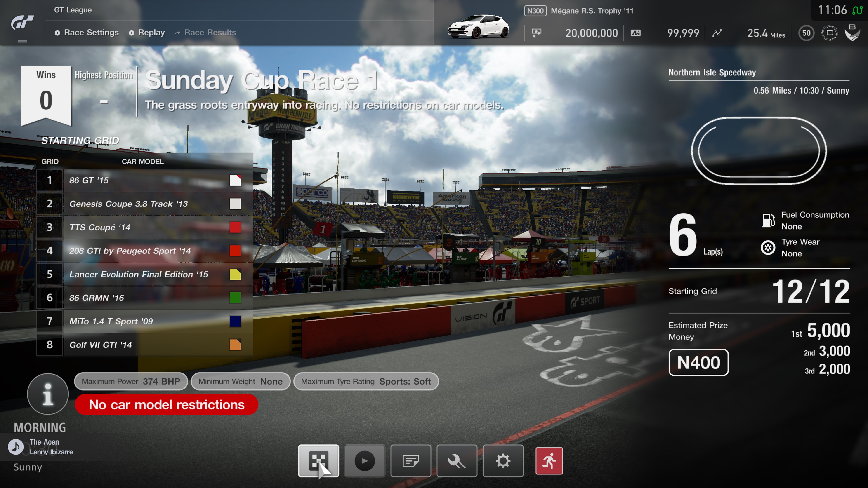Select grid row 86 GT '15

[x=145, y=180]
